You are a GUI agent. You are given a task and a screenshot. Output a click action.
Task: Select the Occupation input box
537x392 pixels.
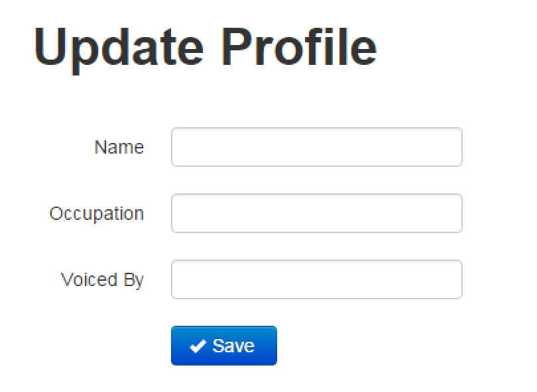point(317,213)
